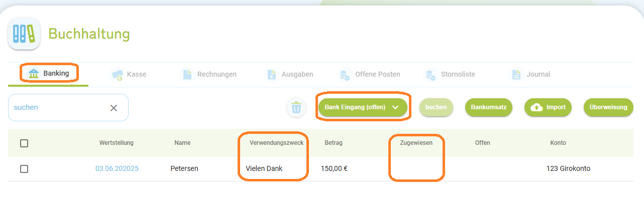Click the Offene Posten coins icon
644x205 pixels.
tap(345, 74)
